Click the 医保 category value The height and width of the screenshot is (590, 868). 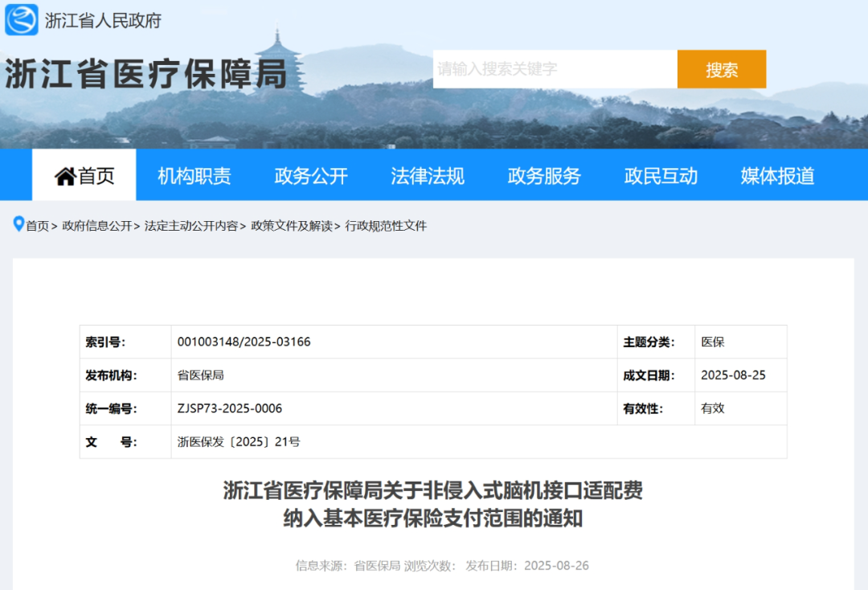pos(712,342)
